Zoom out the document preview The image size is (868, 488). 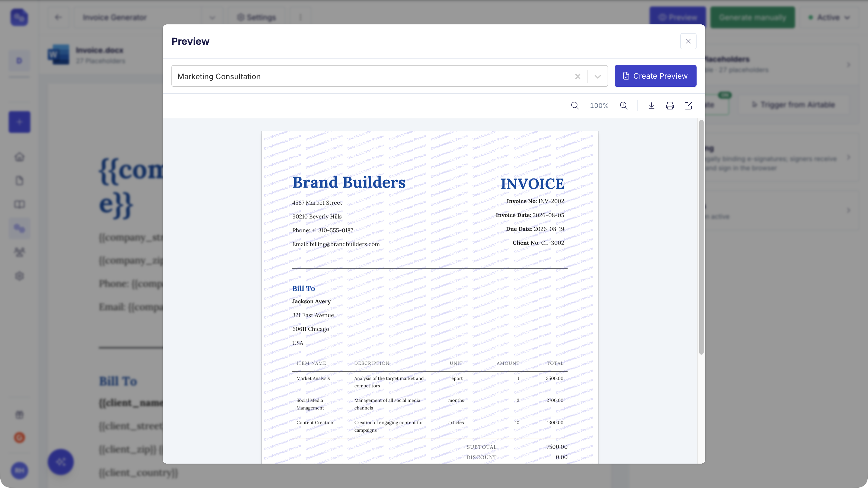pos(575,106)
